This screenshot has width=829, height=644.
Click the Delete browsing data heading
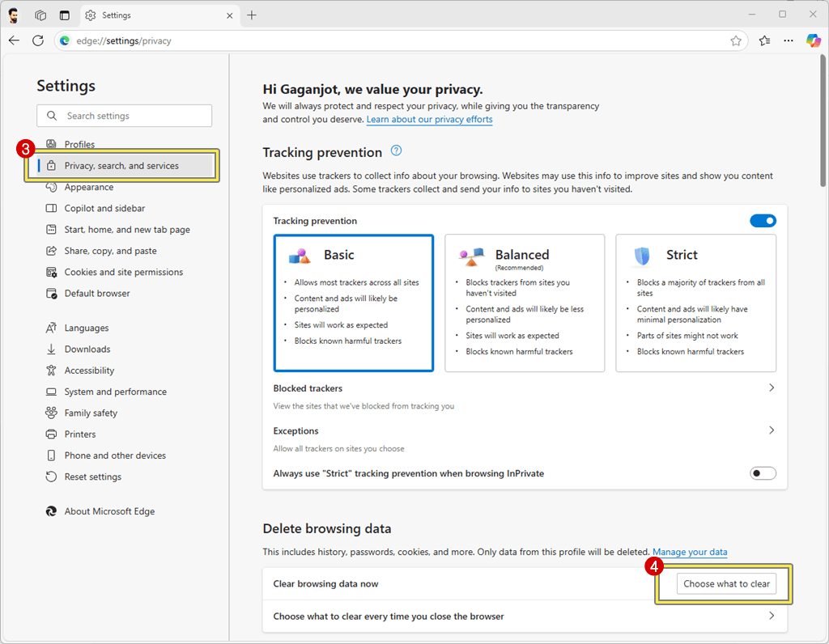(x=327, y=529)
